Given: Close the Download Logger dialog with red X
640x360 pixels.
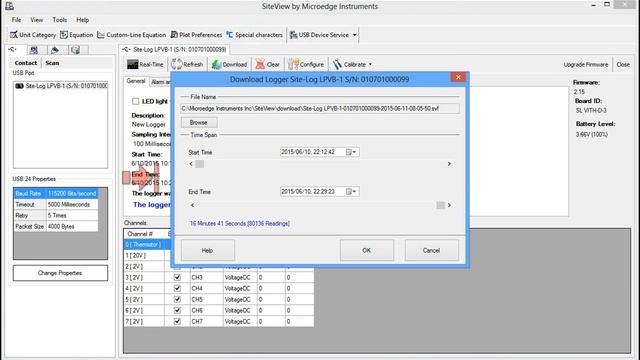Looking at the screenshot, I should coord(458,77).
